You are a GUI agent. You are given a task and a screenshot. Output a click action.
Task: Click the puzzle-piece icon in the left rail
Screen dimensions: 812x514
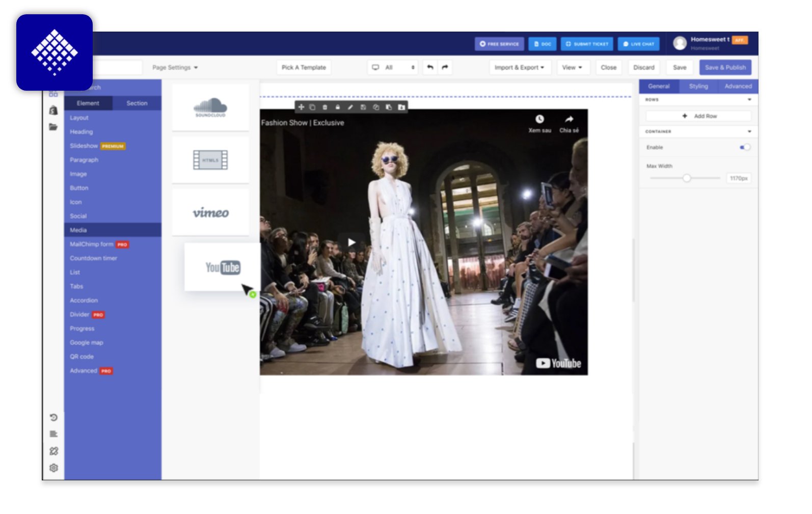point(53,451)
